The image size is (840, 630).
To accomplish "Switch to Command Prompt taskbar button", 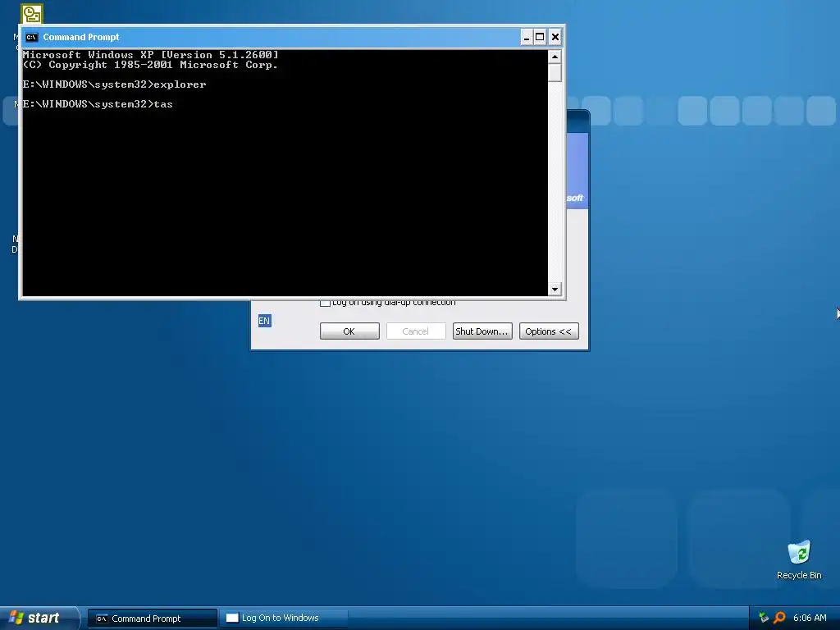I will click(x=153, y=619).
